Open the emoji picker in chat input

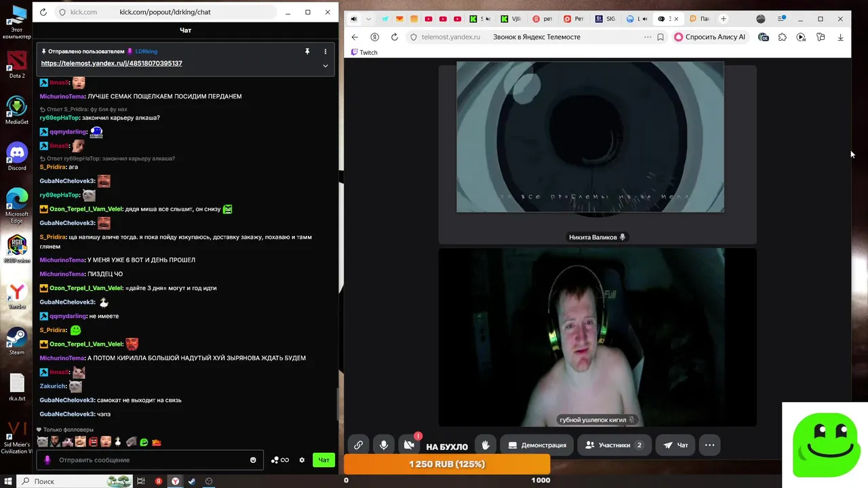pyautogui.click(x=253, y=460)
